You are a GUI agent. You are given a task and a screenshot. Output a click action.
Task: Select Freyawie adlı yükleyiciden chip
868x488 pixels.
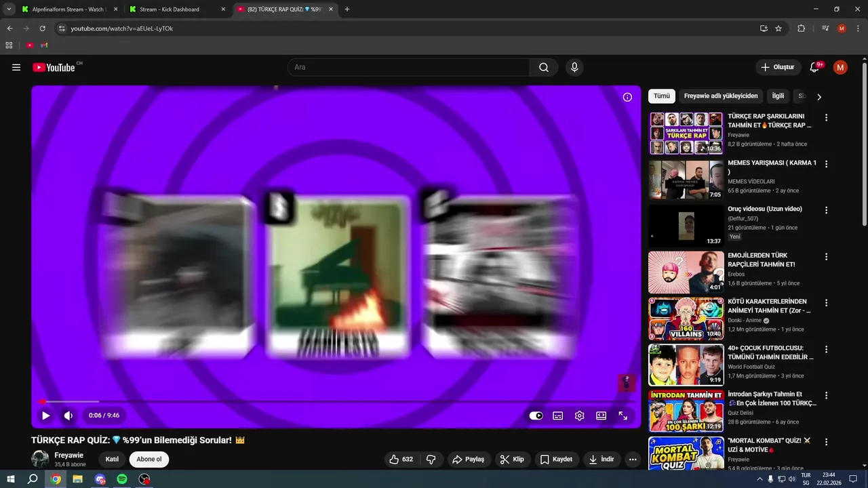click(721, 96)
